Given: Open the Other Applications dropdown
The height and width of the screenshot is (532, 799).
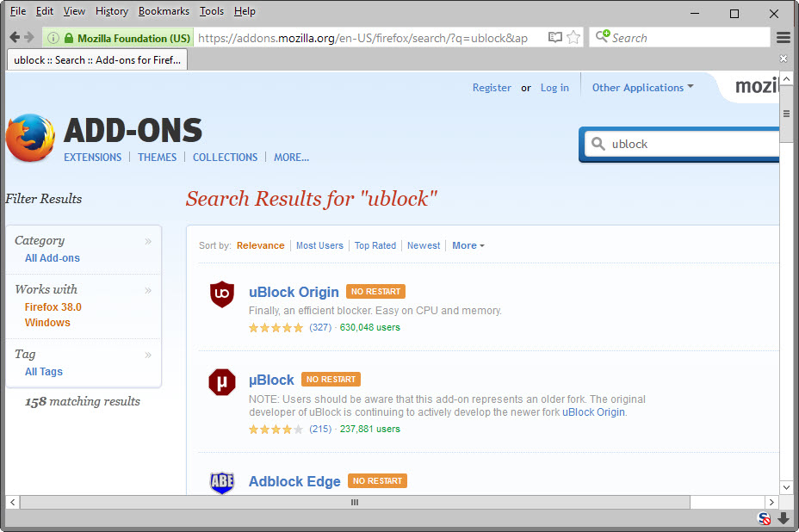Looking at the screenshot, I should [642, 88].
